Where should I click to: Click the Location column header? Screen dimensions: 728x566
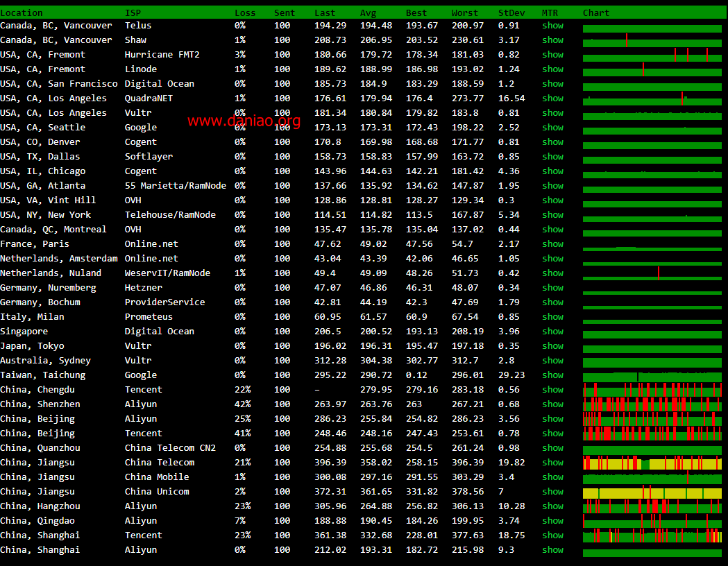pos(22,13)
